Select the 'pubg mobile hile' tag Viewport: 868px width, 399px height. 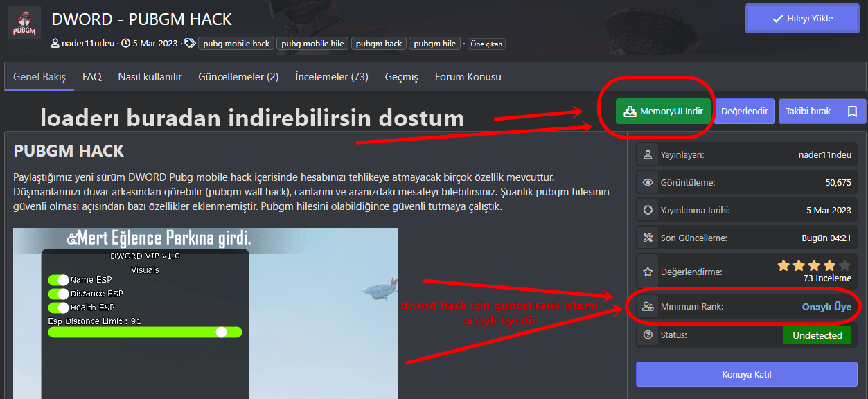[x=312, y=43]
